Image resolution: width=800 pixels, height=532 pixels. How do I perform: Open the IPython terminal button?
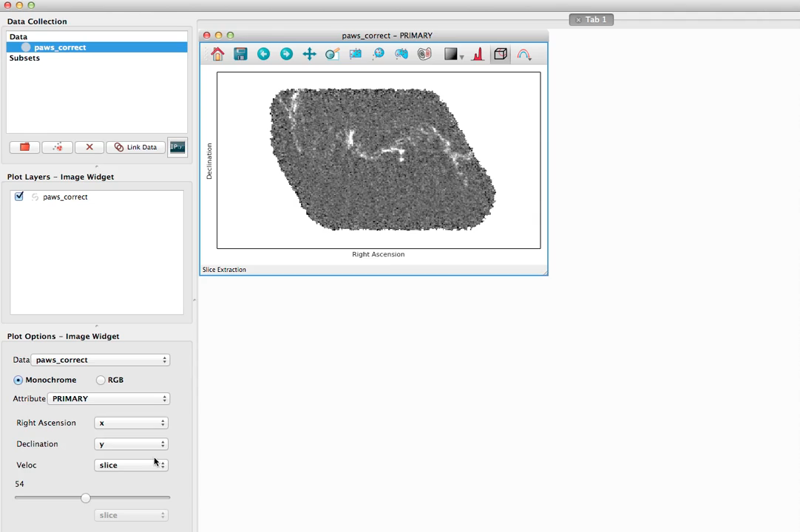177,147
